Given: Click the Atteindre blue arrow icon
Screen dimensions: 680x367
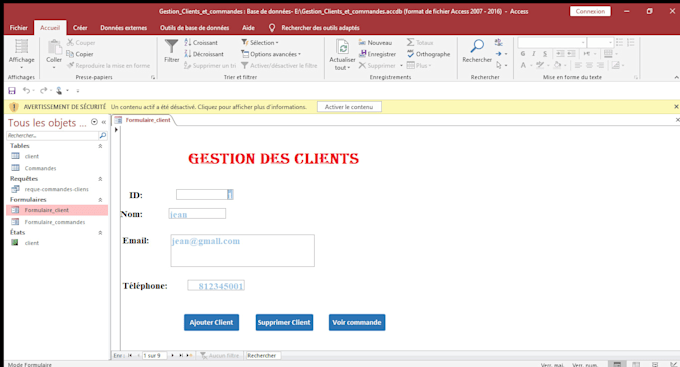Looking at the screenshot, I should point(499,54).
